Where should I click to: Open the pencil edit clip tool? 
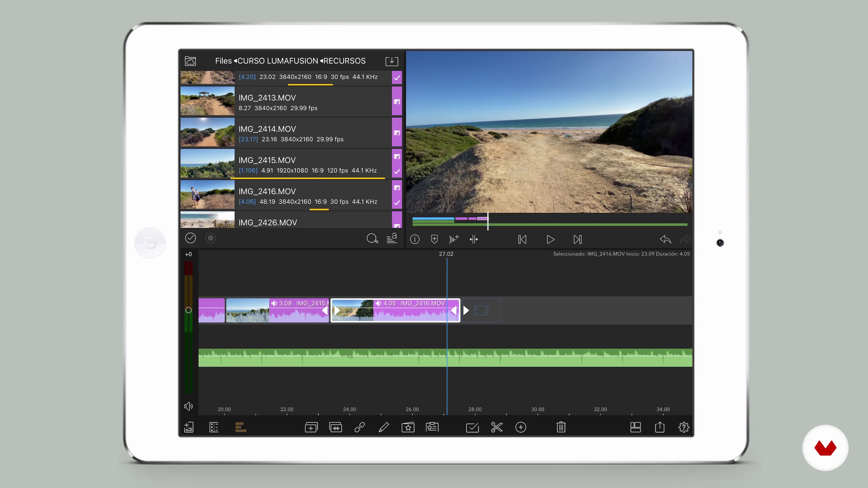384,427
